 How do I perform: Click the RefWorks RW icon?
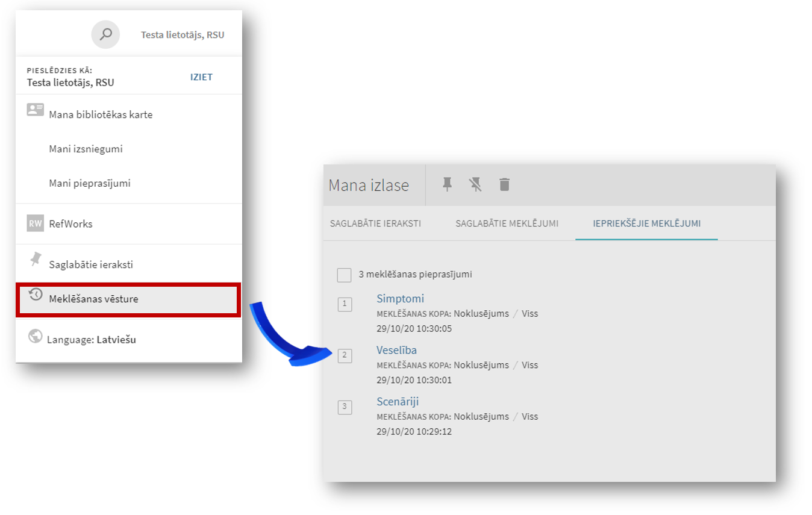click(36, 223)
